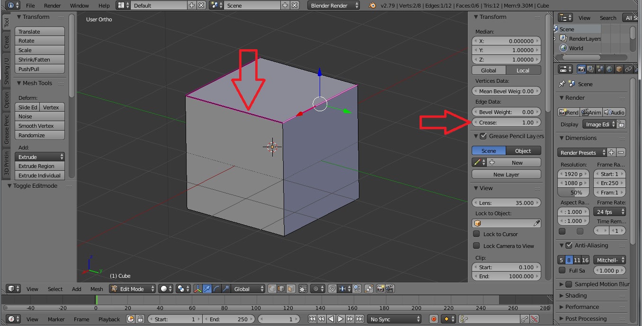Click the World properties tab icon
Screen dimensions: 644x326
tap(609, 69)
